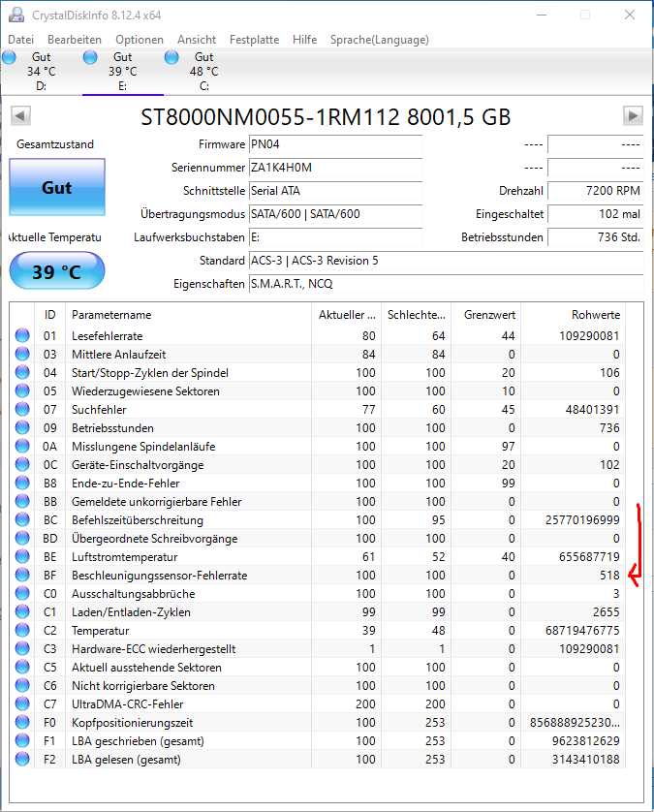Click the 39 °C temperature indicator
654x812 pixels.
tap(56, 270)
